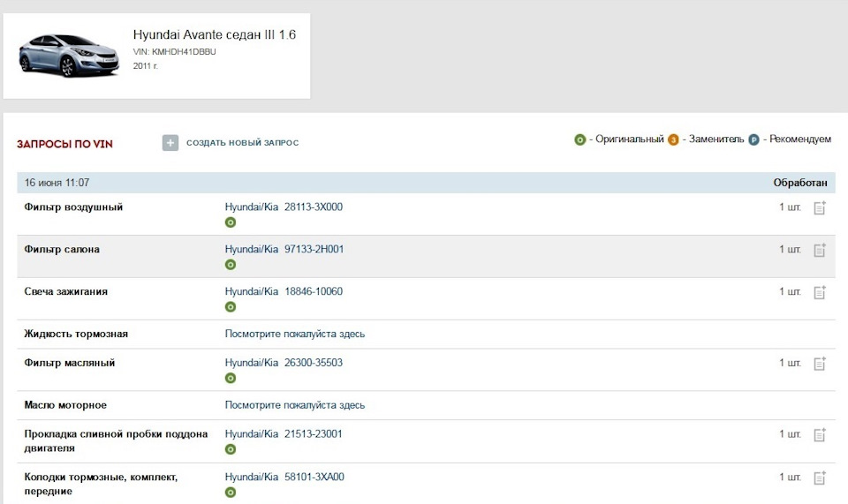Open part link Hyundai/Kia 21513-23001
Screen dimensions: 848x504
click(x=284, y=433)
